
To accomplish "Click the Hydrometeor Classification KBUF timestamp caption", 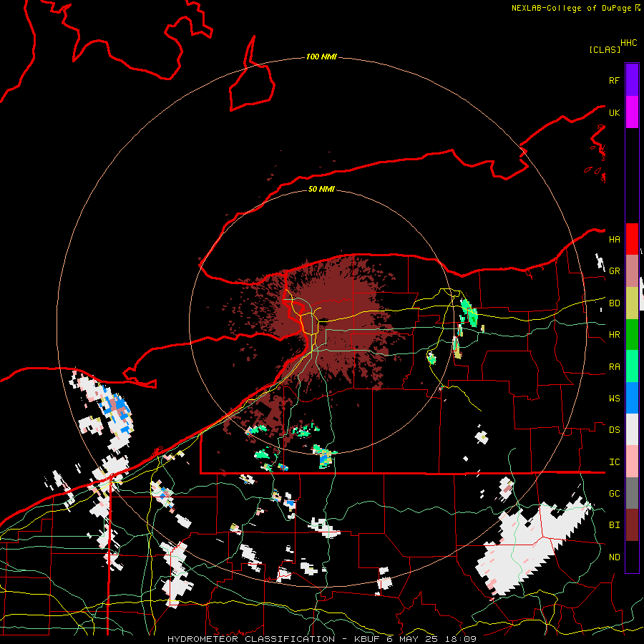I will point(321,639).
